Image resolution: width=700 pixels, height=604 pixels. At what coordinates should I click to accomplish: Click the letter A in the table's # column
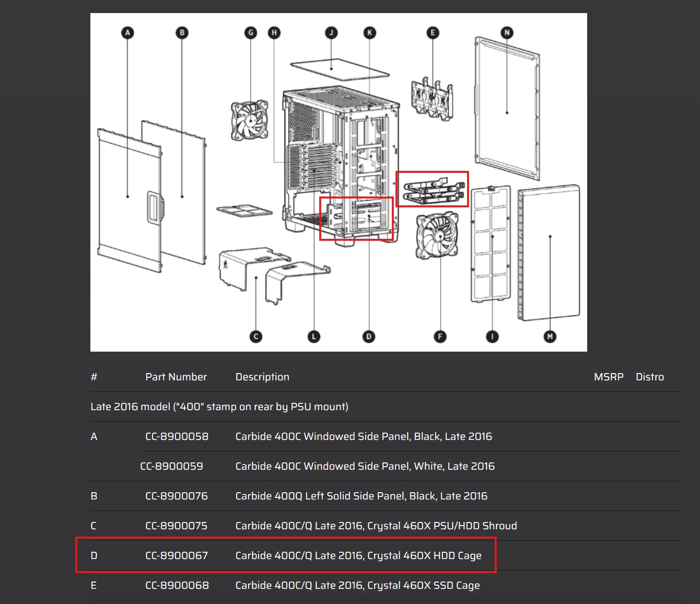[94, 436]
